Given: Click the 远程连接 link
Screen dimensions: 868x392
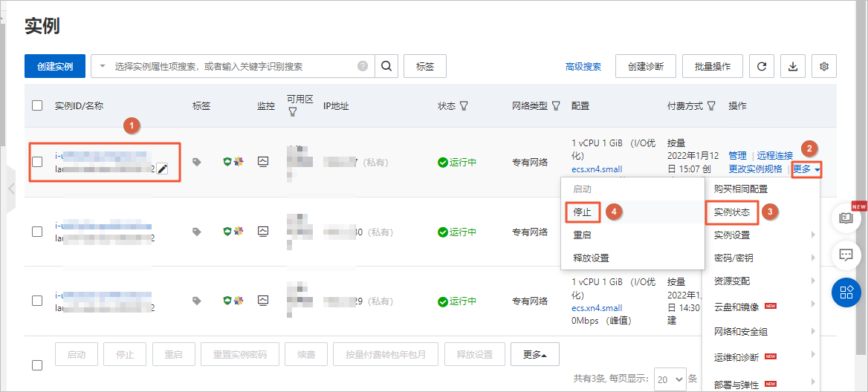Looking at the screenshot, I should (774, 155).
